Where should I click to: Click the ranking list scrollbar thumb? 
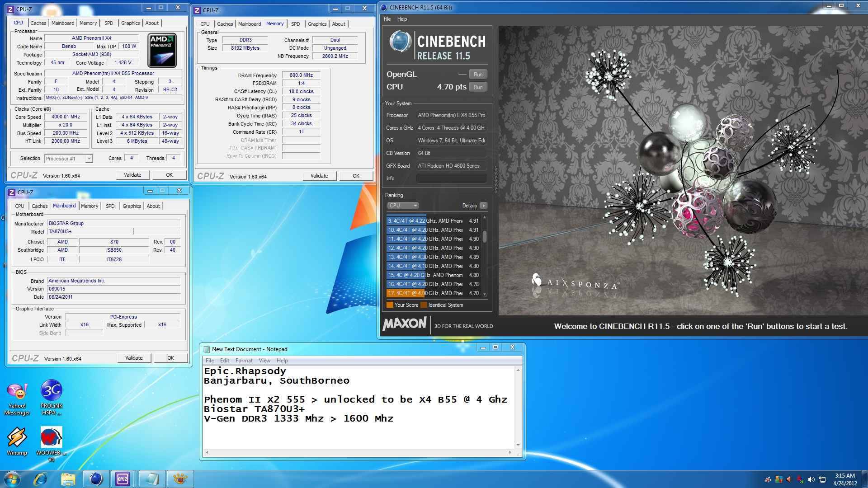485,236
